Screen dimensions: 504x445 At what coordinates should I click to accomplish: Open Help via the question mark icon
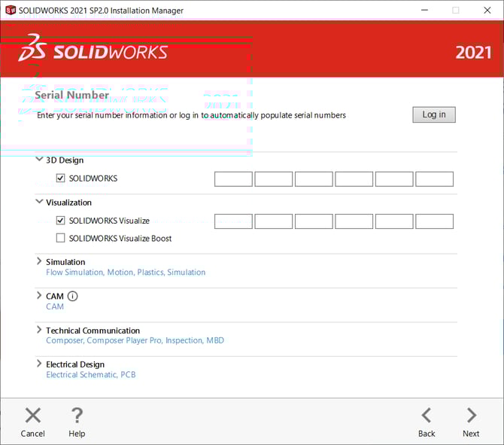[77, 415]
